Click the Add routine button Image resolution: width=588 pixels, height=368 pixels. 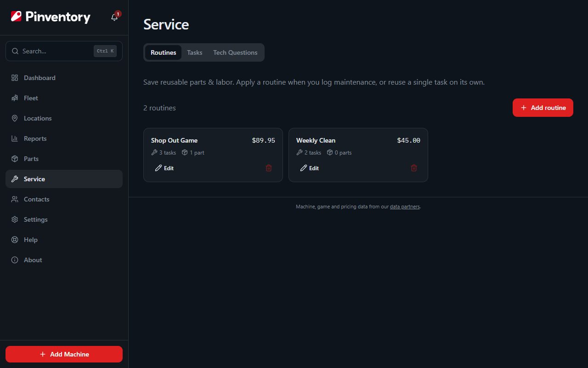(543, 108)
